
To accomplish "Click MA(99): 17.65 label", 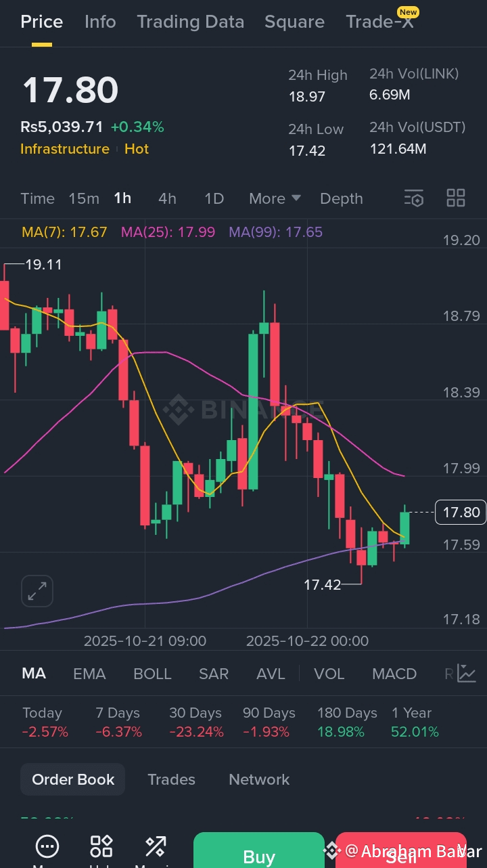I will [275, 232].
